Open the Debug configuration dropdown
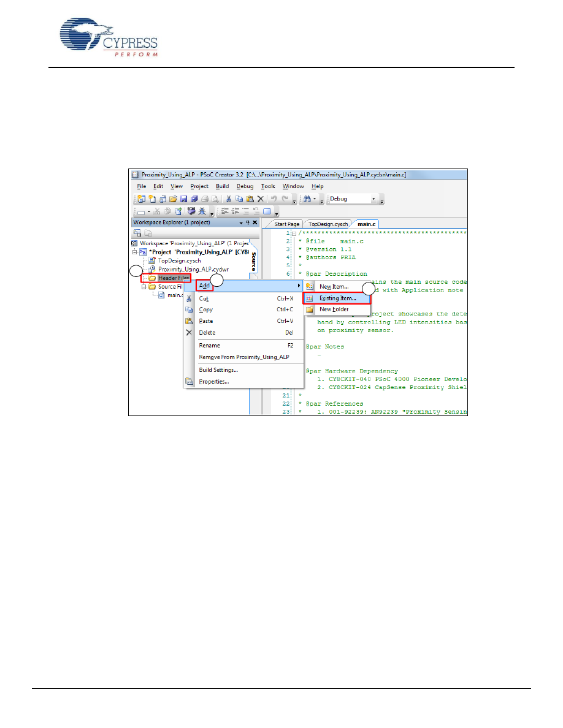 click(x=373, y=199)
